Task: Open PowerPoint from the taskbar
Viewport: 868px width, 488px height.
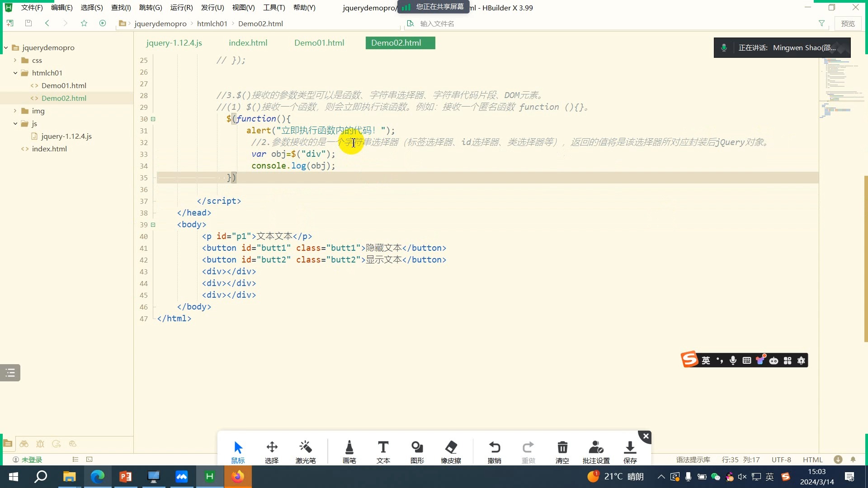Action: tap(125, 477)
